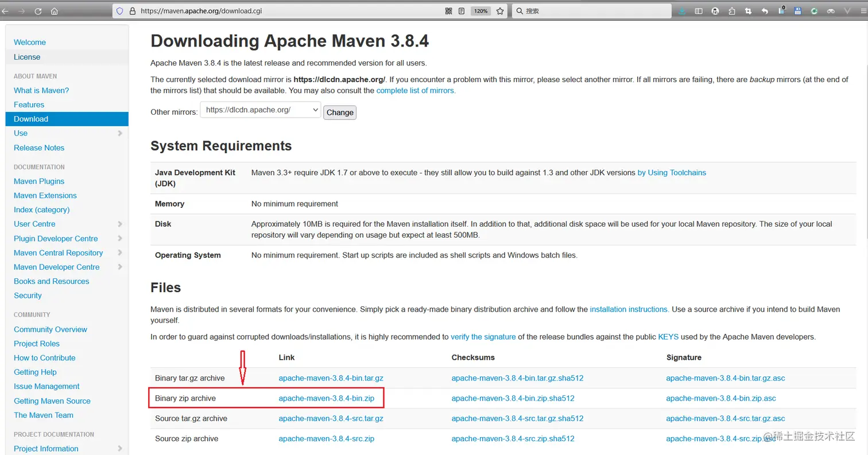Toggle reader view icon in address bar

tap(462, 11)
